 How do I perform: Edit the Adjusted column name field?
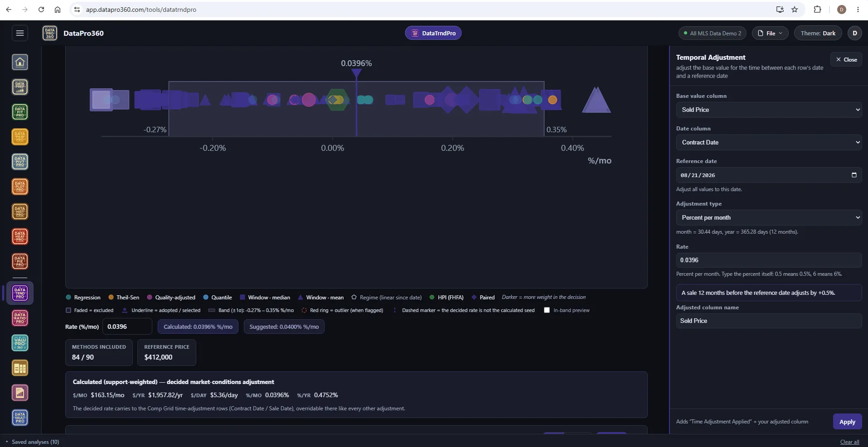click(769, 321)
